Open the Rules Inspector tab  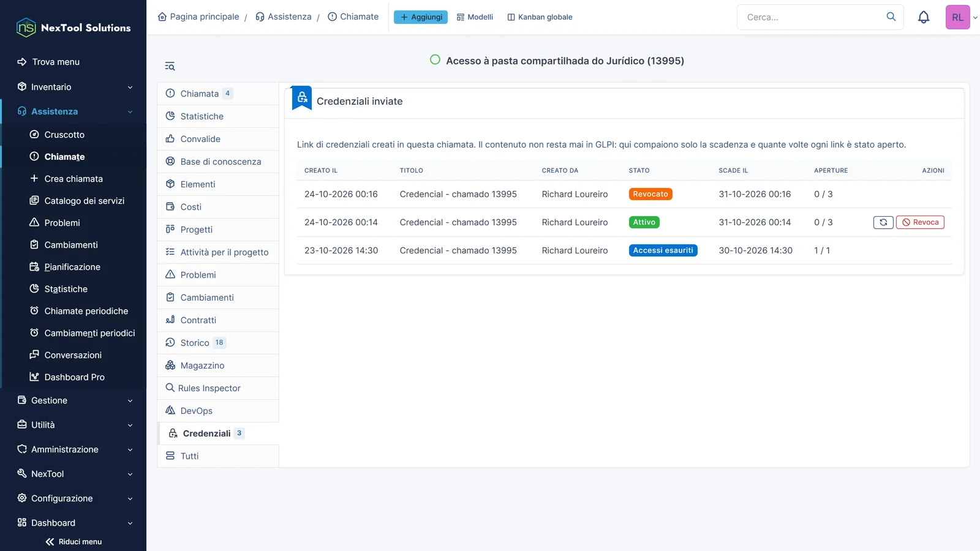pos(218,388)
